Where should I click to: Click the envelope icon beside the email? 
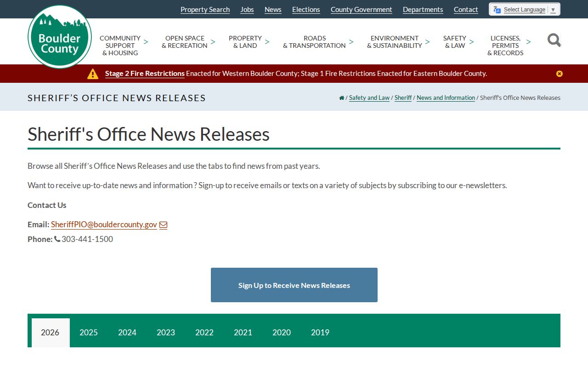click(163, 225)
